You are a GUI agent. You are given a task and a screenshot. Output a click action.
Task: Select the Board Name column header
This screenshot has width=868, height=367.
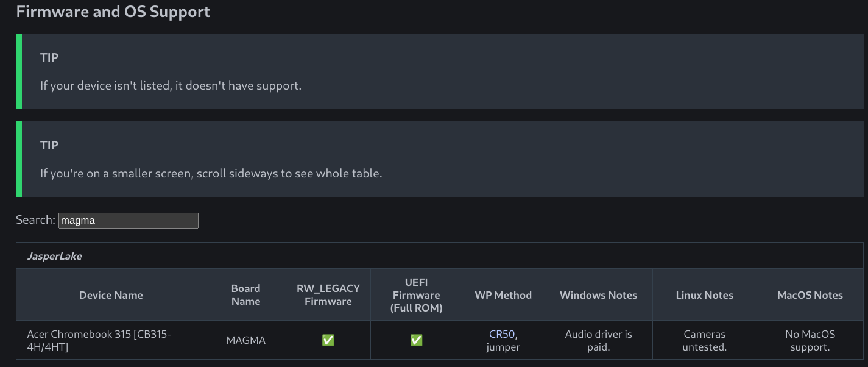(x=246, y=295)
